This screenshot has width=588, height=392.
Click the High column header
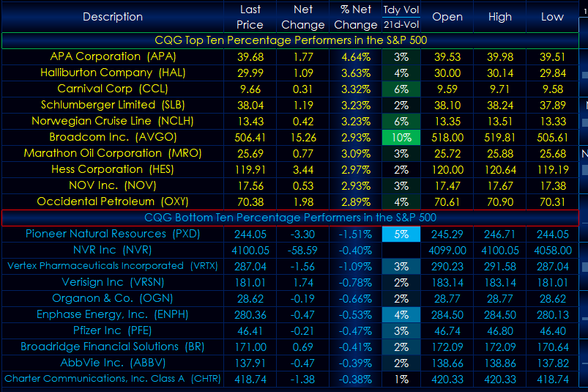[x=500, y=17]
